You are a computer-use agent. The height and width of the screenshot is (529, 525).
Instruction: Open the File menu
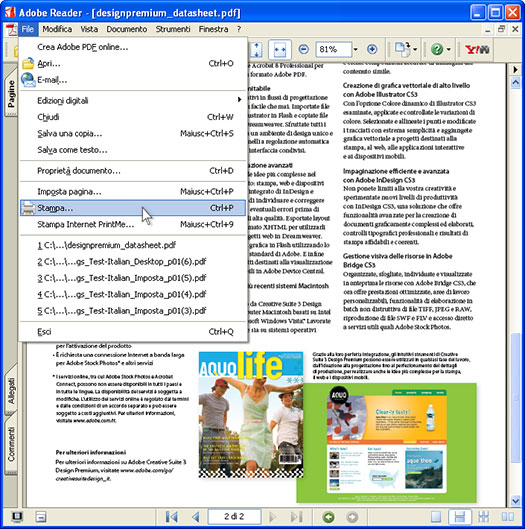tap(28, 29)
